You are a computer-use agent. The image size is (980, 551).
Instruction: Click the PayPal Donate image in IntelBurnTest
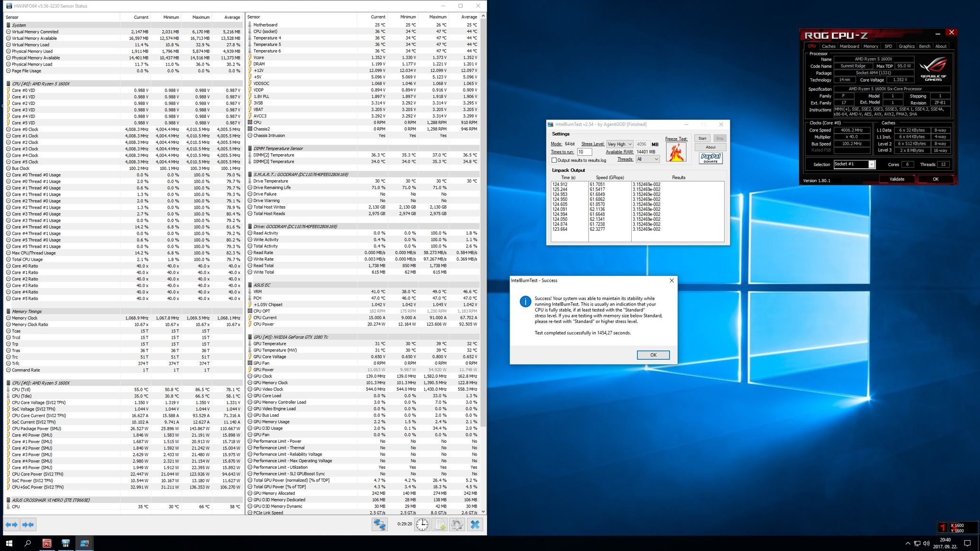tap(710, 158)
